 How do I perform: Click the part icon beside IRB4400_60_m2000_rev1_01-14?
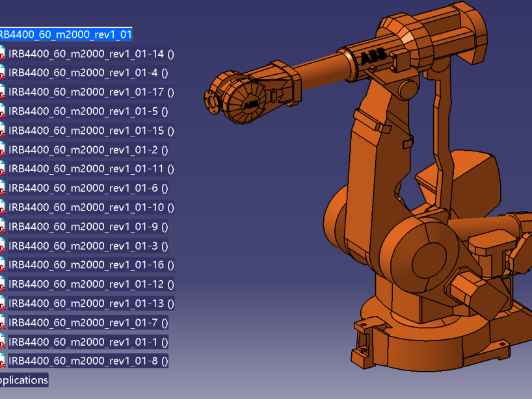pos(2,54)
